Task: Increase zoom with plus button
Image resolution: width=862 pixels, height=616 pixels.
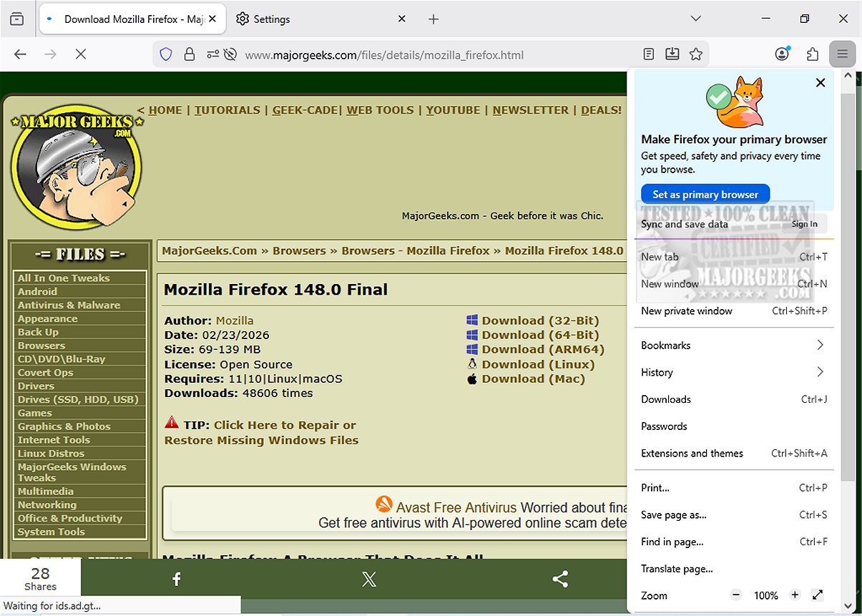Action: click(x=795, y=595)
